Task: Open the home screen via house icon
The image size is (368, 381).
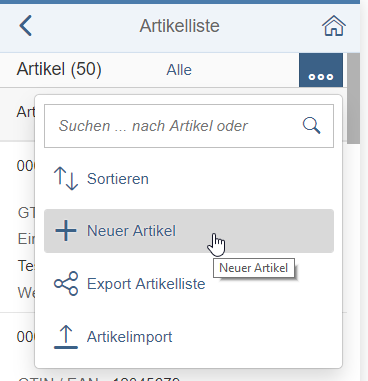Action: click(334, 26)
